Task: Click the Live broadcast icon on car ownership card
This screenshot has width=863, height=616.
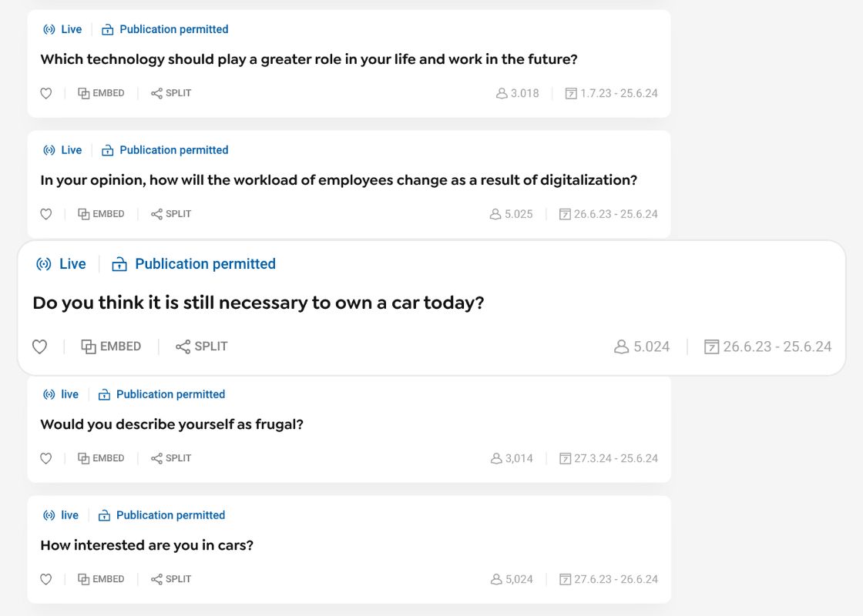Action: tap(44, 264)
